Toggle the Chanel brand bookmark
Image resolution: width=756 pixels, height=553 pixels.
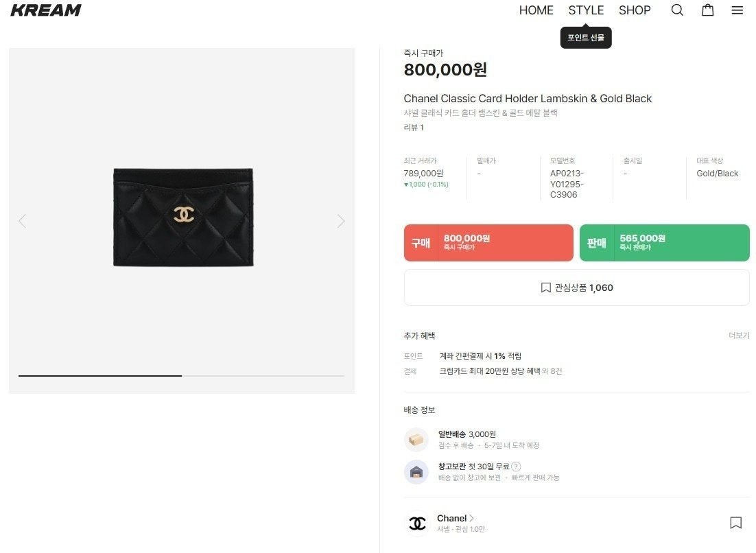click(735, 523)
